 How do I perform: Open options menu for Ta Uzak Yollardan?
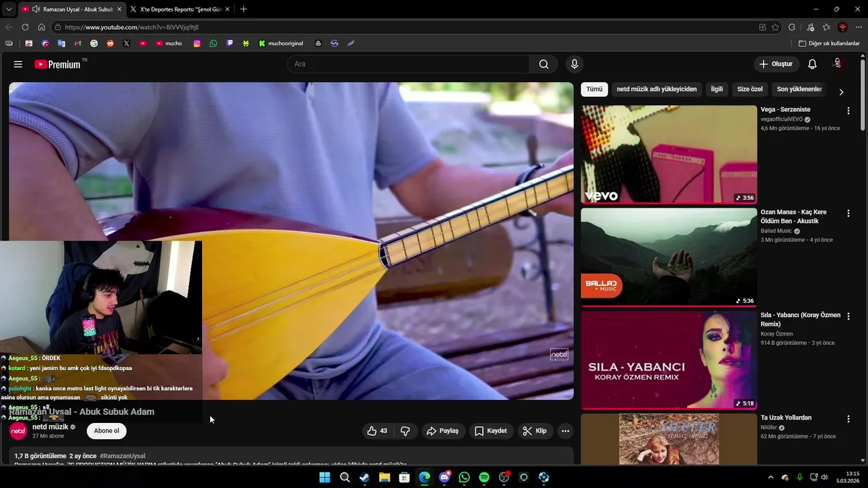click(848, 419)
